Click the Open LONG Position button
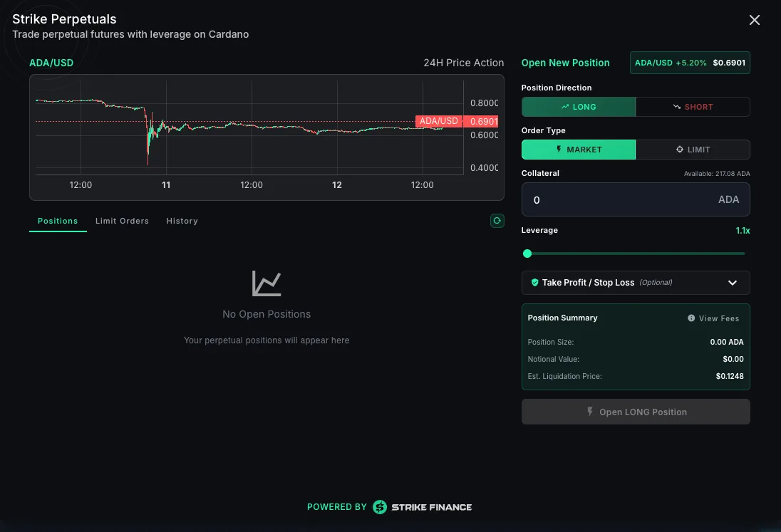This screenshot has width=781, height=532. click(x=636, y=412)
